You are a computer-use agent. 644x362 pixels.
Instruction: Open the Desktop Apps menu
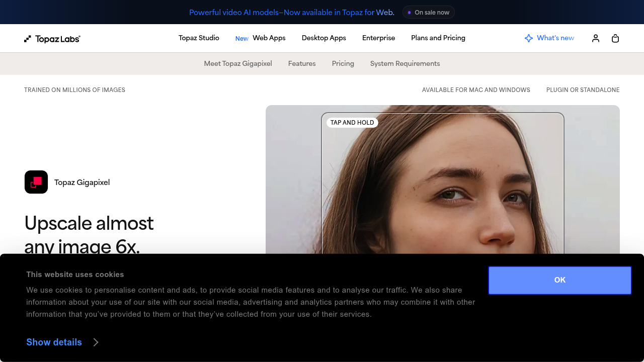(324, 38)
